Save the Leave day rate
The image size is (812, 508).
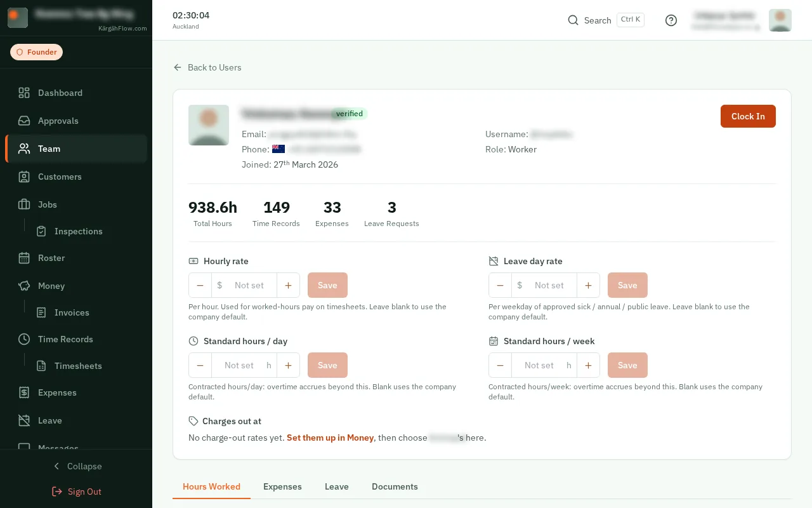[627, 285]
